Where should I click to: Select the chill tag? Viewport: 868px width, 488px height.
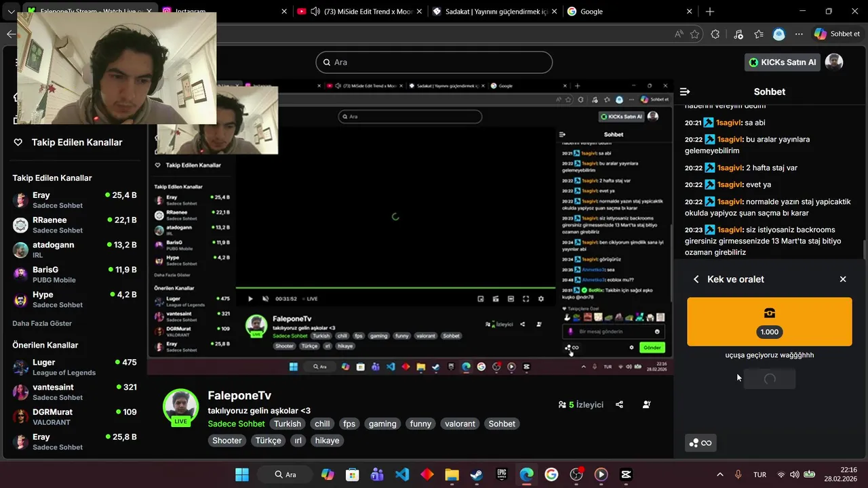pyautogui.click(x=322, y=424)
